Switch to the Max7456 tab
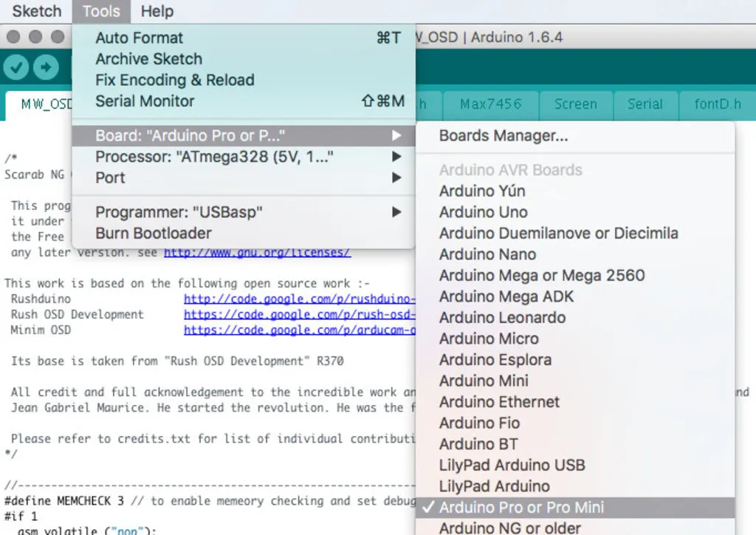The width and height of the screenshot is (756, 535). 491,104
